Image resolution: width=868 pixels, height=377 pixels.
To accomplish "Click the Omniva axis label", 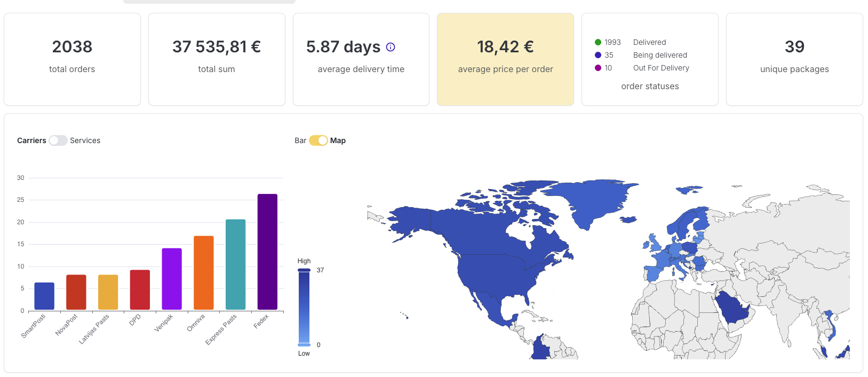I will 196,323.
